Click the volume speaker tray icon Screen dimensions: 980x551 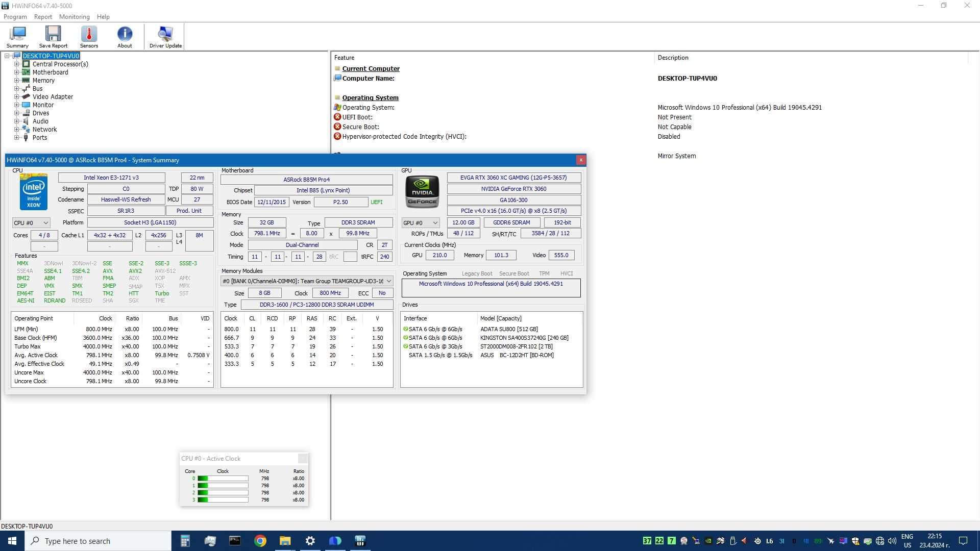[892, 541]
